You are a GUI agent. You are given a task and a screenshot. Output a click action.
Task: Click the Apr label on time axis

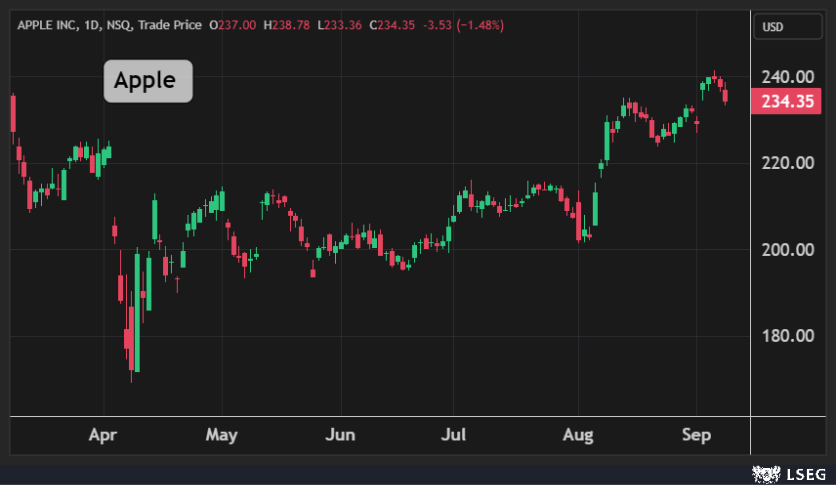click(103, 435)
